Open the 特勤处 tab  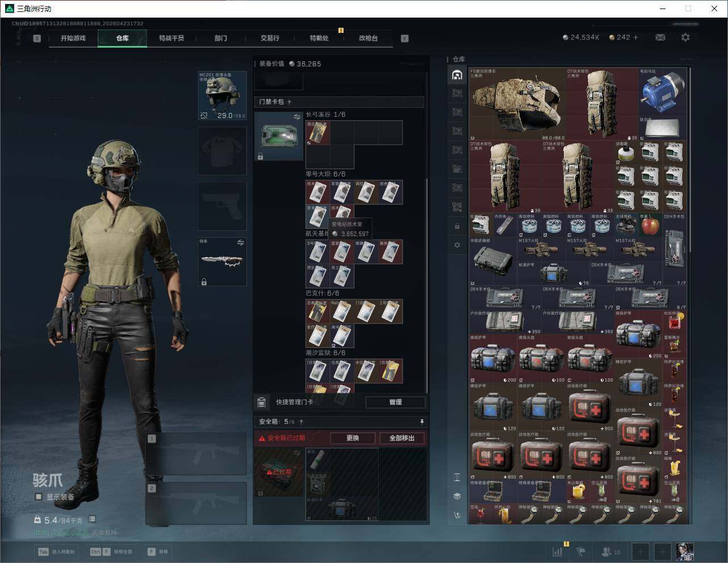tap(319, 38)
